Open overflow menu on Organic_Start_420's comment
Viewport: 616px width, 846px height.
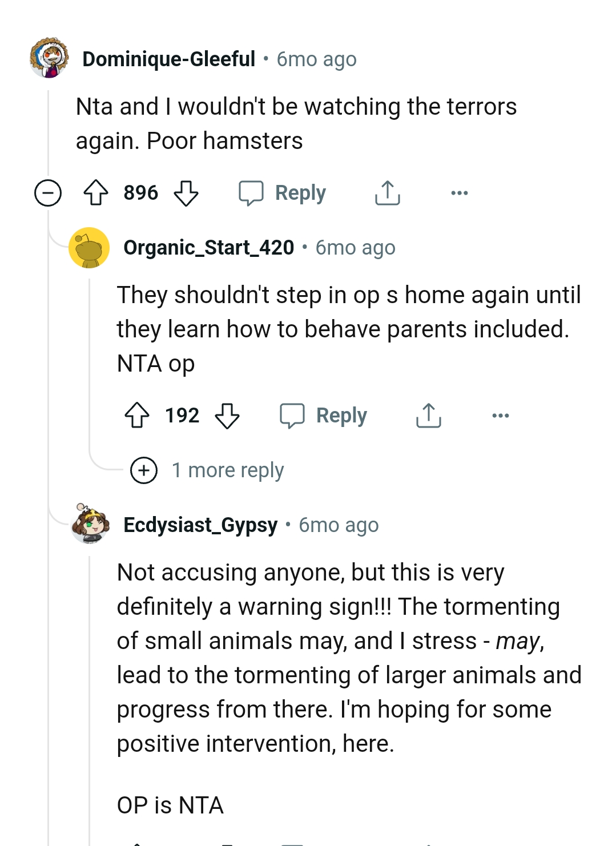click(x=500, y=415)
